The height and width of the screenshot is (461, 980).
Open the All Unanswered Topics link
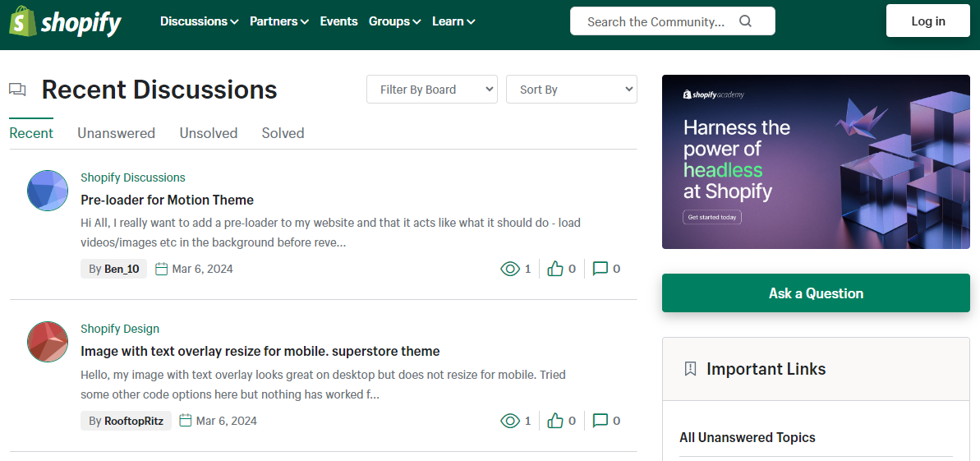[x=748, y=437]
